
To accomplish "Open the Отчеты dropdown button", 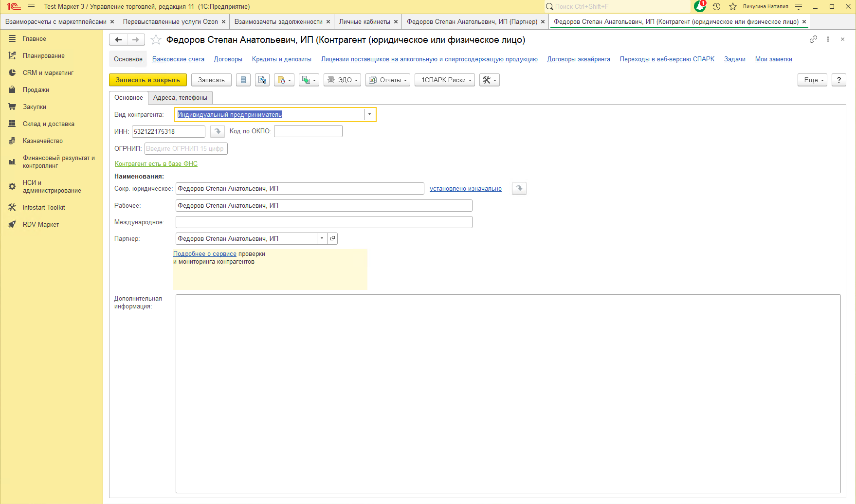I will coord(388,80).
